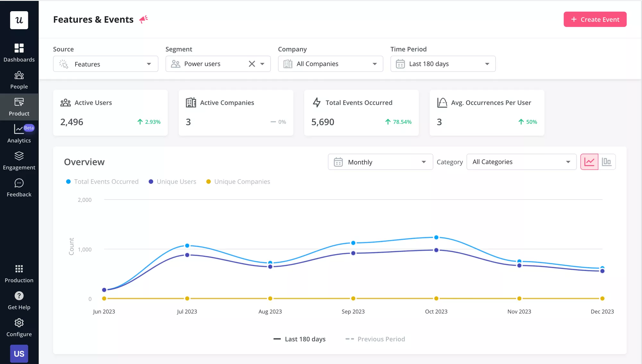Switch to bar chart view
The image size is (642, 364).
coord(606,162)
